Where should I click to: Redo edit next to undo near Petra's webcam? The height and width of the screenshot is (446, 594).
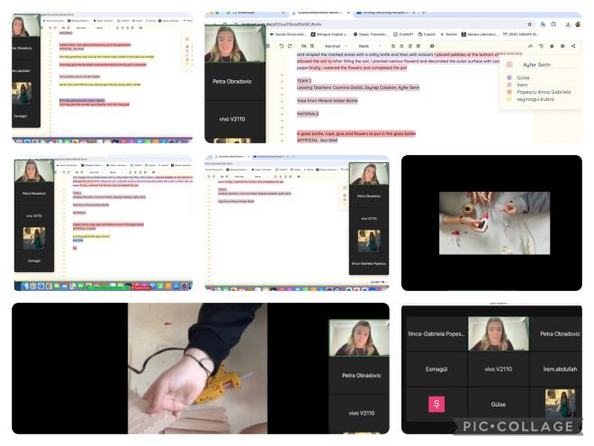point(290,46)
